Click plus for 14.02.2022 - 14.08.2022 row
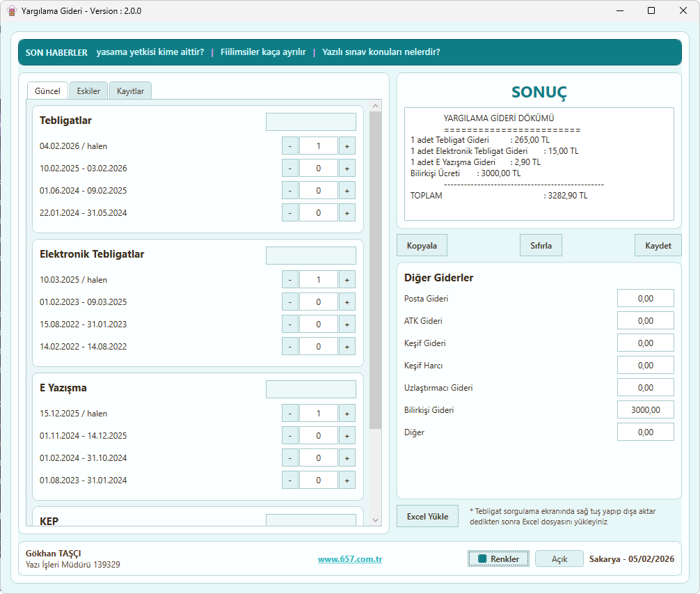The width and height of the screenshot is (700, 594). click(347, 347)
